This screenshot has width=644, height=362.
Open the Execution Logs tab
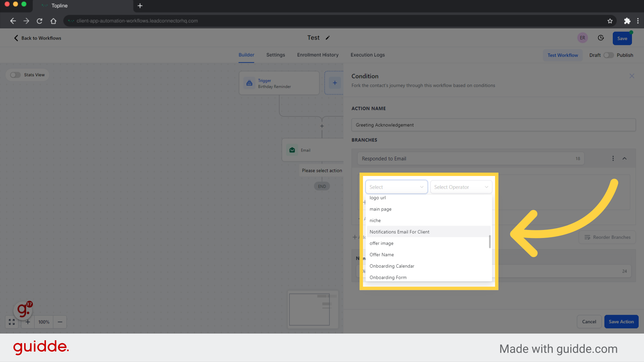(x=368, y=55)
